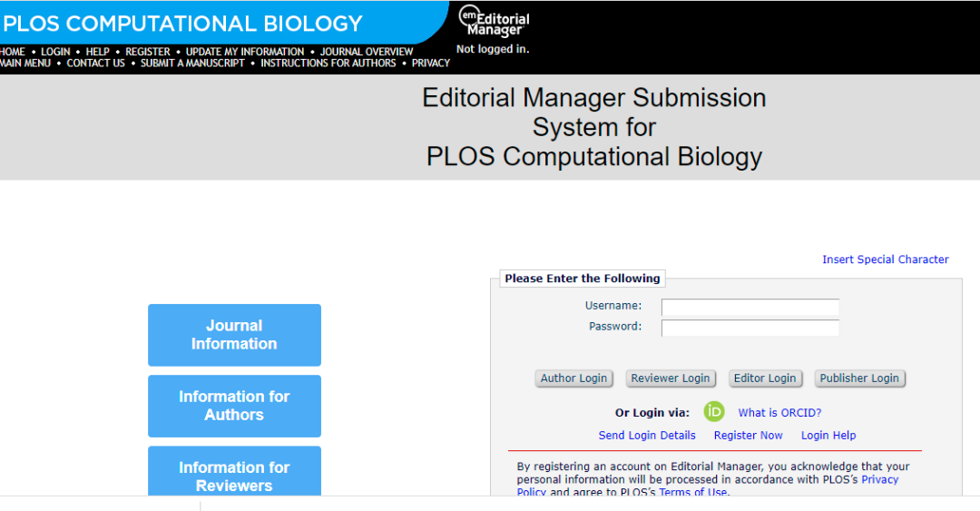Click the Send Login Details link
The height and width of the screenshot is (511, 980).
click(647, 436)
